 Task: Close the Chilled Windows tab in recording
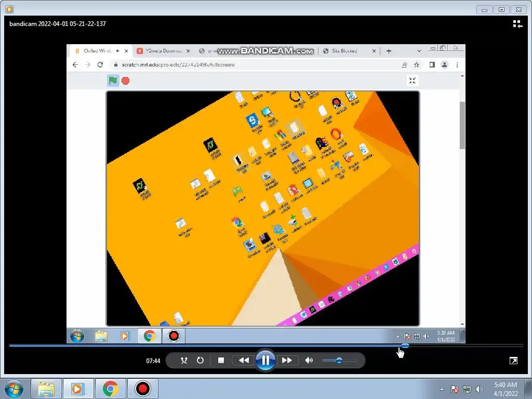(126, 51)
